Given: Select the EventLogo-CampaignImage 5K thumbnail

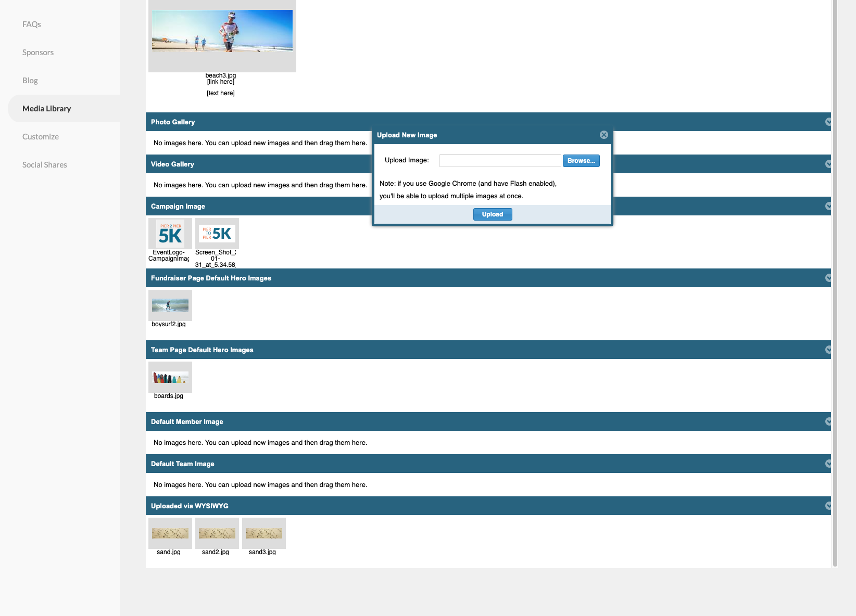Looking at the screenshot, I should click(170, 234).
